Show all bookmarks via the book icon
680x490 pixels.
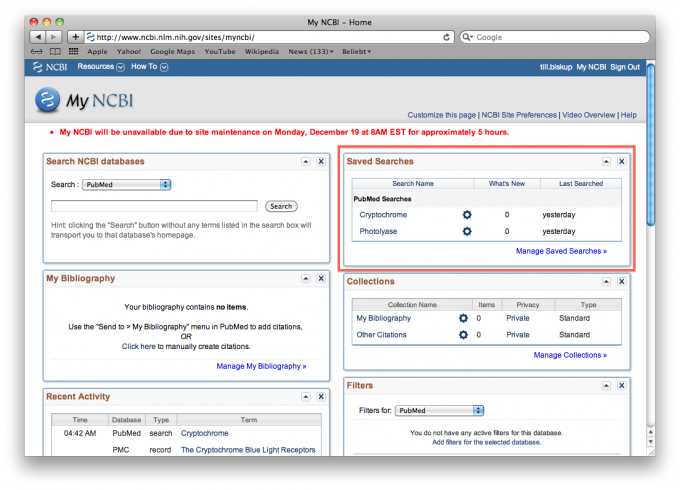pos(55,52)
